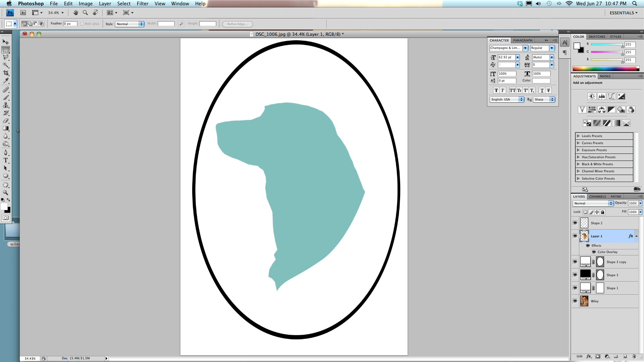This screenshot has width=644, height=362.
Task: Launch Bridge from the application bar
Action: [23, 13]
